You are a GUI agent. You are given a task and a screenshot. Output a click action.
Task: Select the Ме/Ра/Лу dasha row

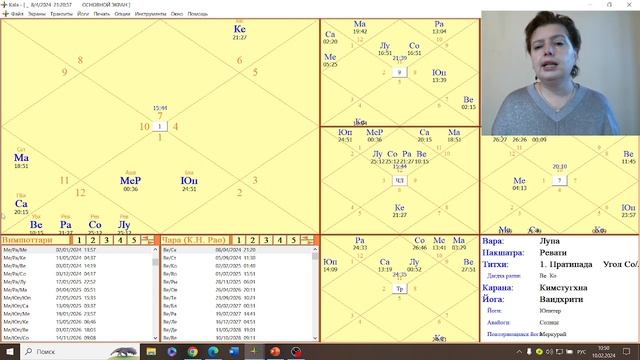77,282
